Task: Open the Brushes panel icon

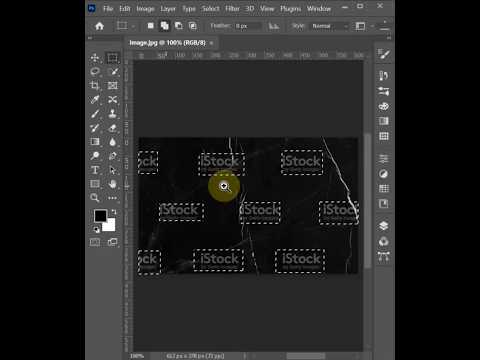Action: [384, 54]
